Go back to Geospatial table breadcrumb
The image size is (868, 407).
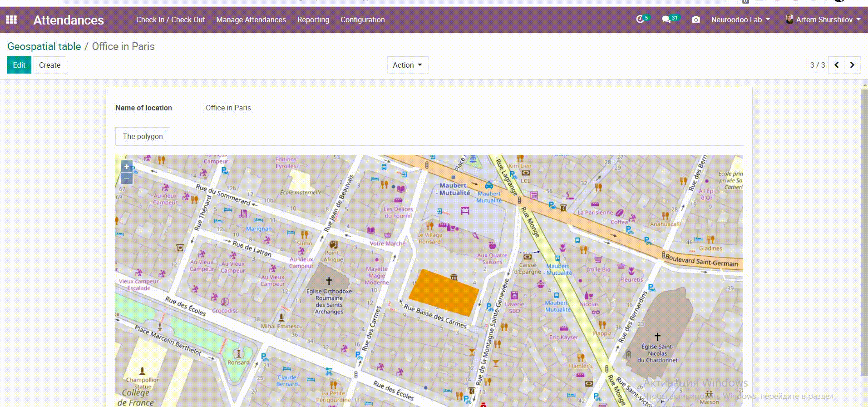tap(44, 46)
